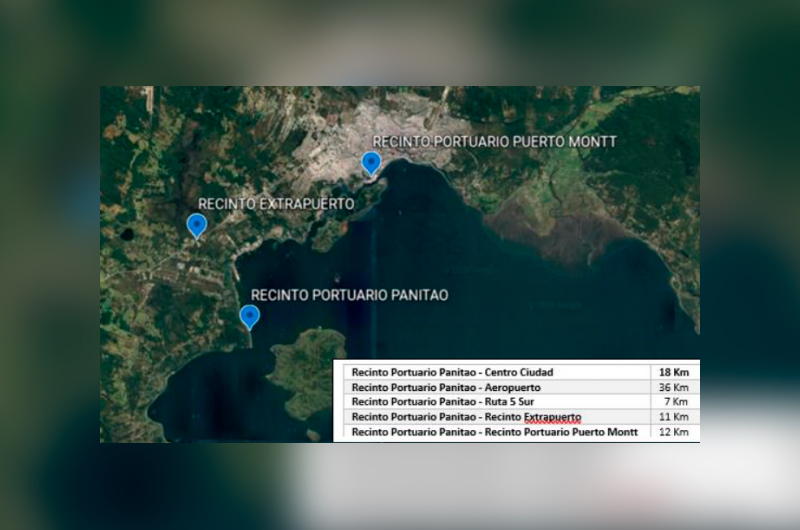800x530 pixels.
Task: Click the RECINTO PORTUARIO PUERTO MONTT map label
Action: click(494, 142)
